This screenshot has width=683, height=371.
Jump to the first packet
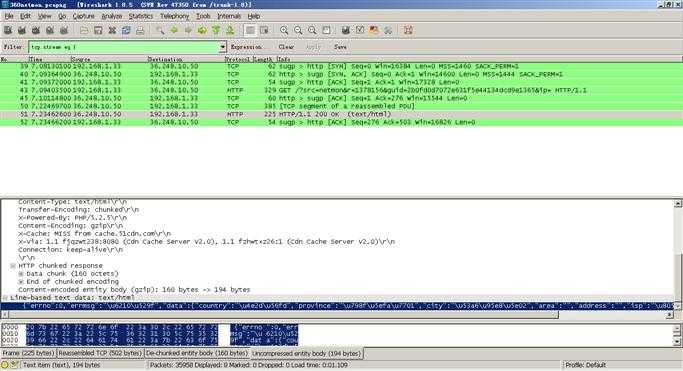(216, 30)
